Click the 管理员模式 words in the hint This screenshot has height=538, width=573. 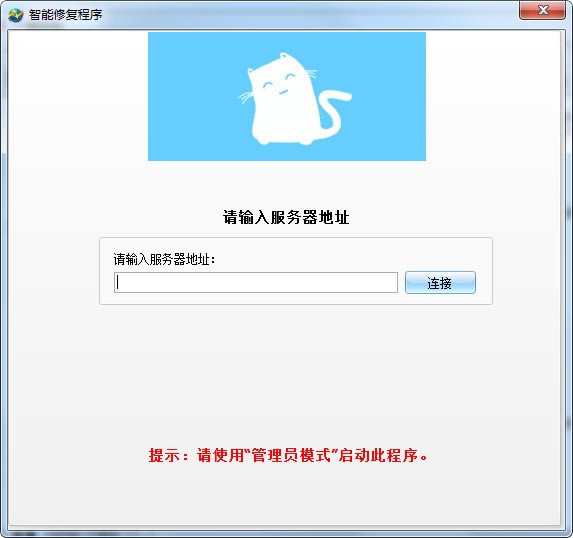click(291, 455)
